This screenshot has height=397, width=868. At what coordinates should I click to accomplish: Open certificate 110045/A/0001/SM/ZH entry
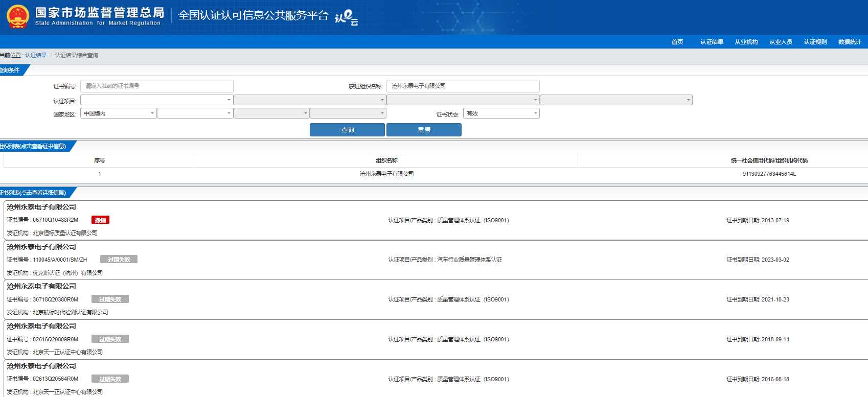[x=436, y=260]
